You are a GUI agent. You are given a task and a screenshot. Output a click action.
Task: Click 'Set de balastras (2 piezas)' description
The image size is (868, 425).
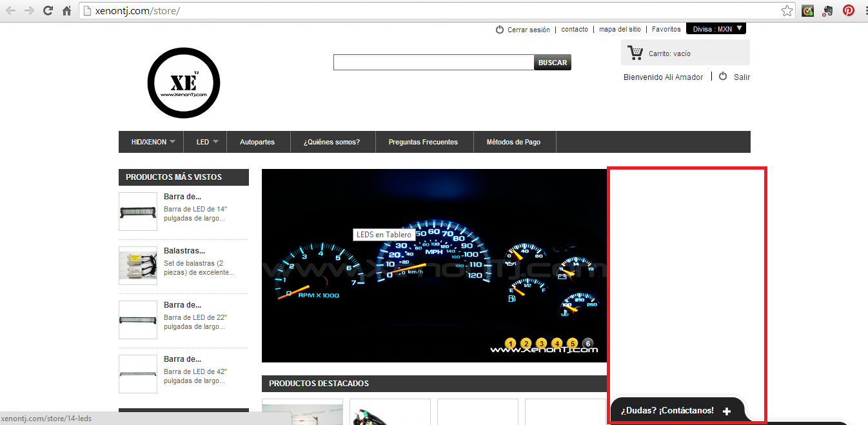click(x=199, y=268)
